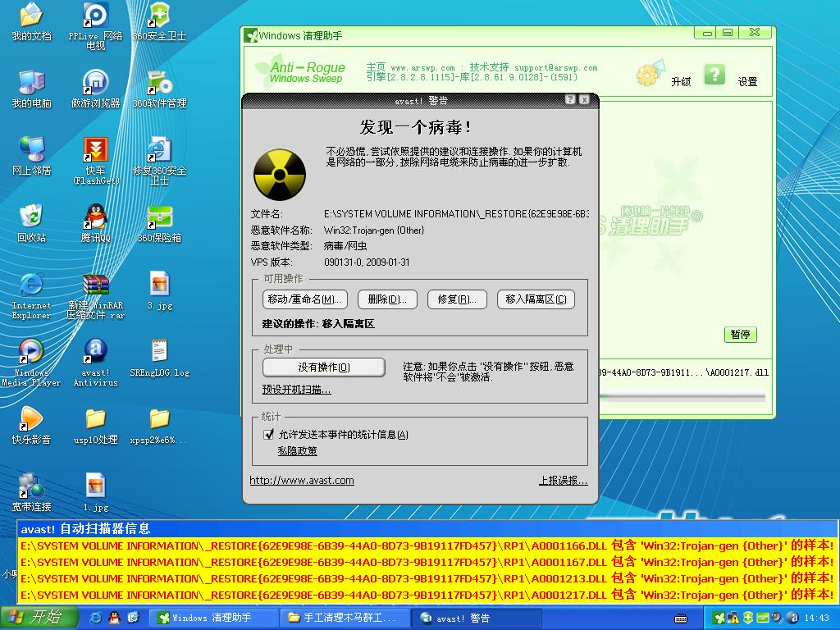Click Internet Explorer quick launch icon in taskbar
The width and height of the screenshot is (840, 630).
pyautogui.click(x=96, y=618)
